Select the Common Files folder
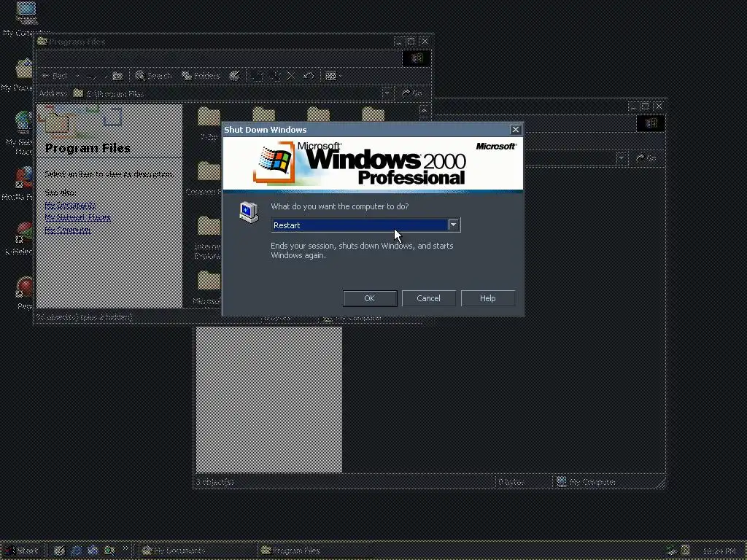The height and width of the screenshot is (560, 747). 204,179
